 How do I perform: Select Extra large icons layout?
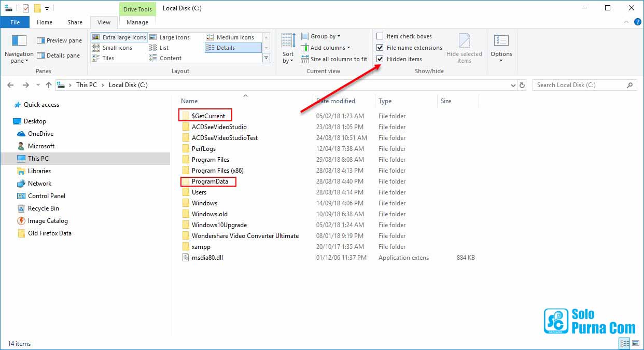pos(119,37)
